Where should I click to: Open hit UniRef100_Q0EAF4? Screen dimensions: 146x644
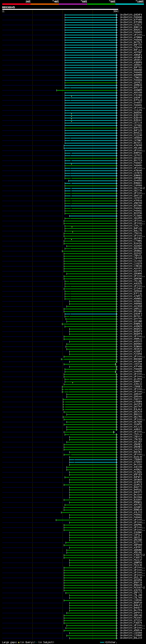131,15
